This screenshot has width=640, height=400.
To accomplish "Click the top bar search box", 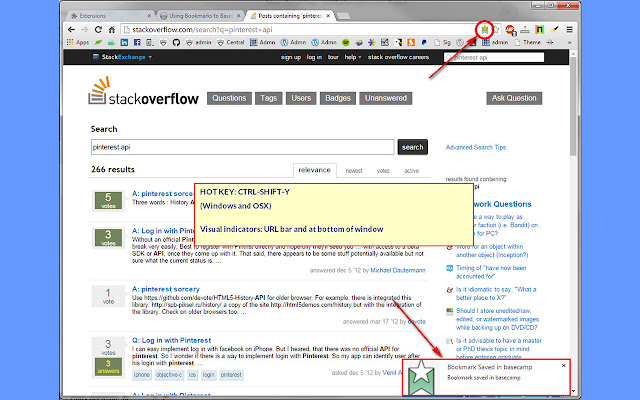I will pos(494,57).
